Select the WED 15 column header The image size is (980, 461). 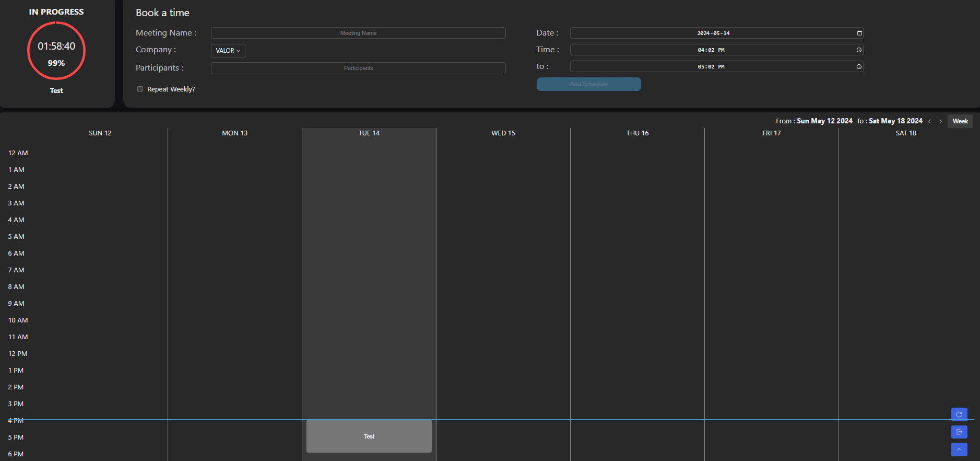tap(503, 133)
